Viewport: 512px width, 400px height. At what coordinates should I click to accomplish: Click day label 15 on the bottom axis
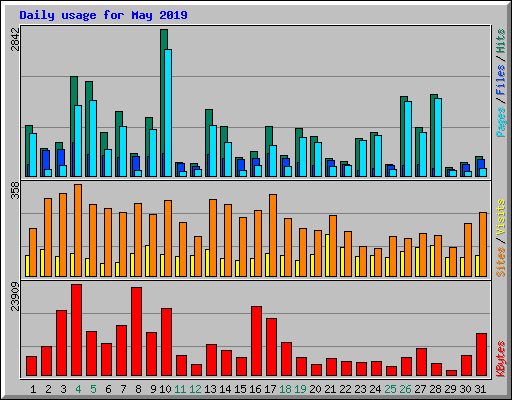coord(240,389)
